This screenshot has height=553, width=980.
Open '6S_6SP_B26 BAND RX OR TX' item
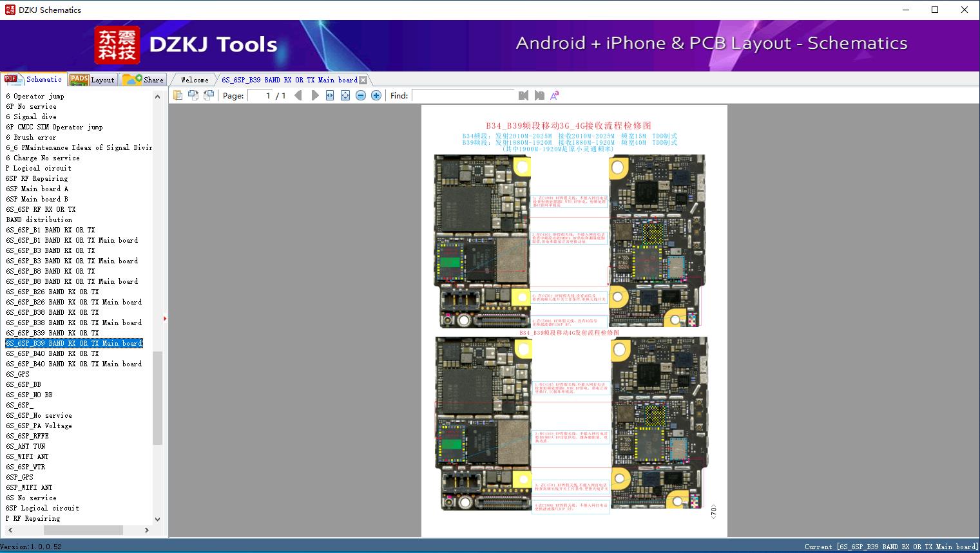tap(52, 292)
